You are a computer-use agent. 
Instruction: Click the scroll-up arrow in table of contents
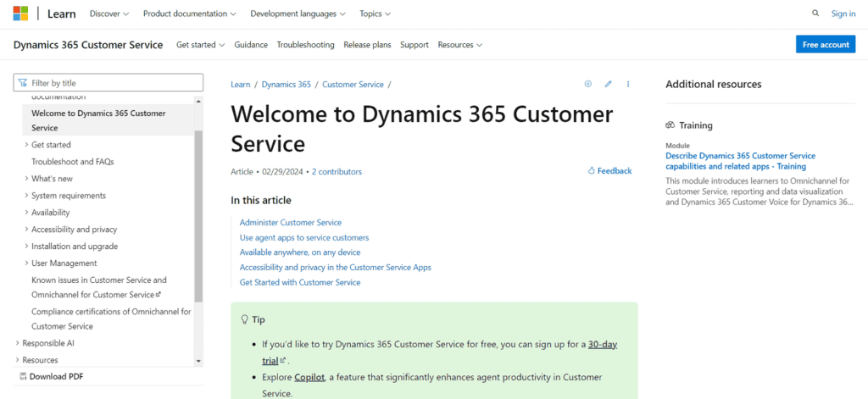(x=198, y=101)
